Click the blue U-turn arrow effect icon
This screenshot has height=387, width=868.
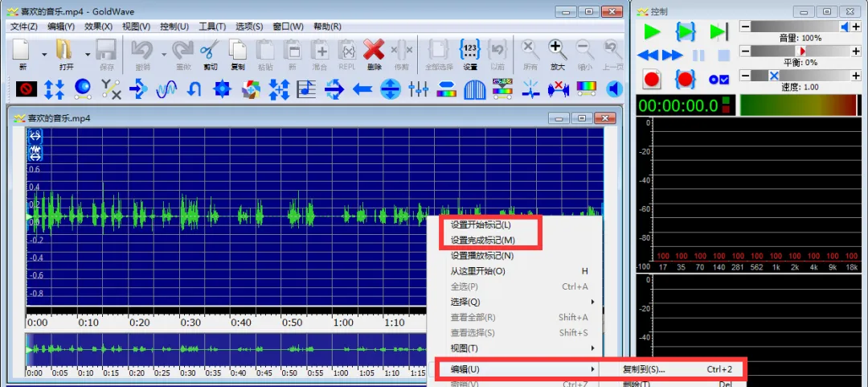pyautogui.click(x=194, y=89)
